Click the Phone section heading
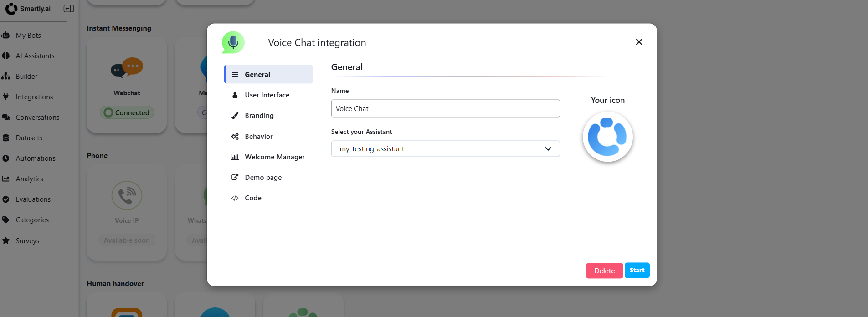The image size is (868, 317). coord(97,155)
